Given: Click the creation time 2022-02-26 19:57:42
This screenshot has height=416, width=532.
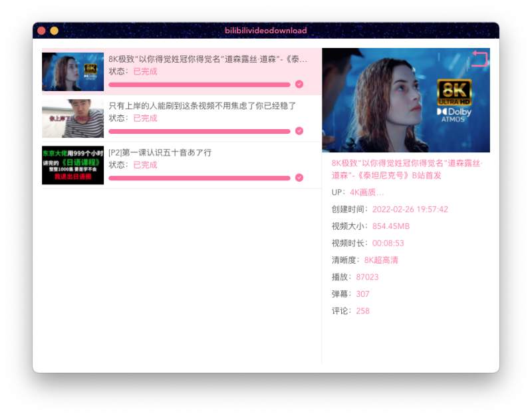Looking at the screenshot, I should (410, 209).
